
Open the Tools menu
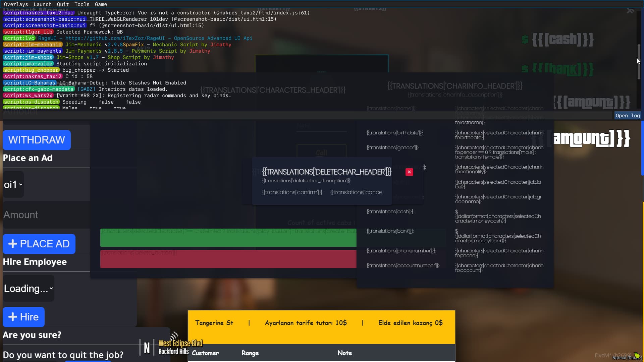click(x=82, y=4)
